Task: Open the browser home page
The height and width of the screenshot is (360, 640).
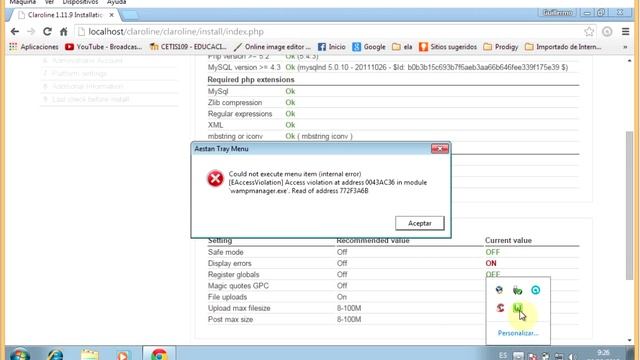Action: (x=64, y=31)
